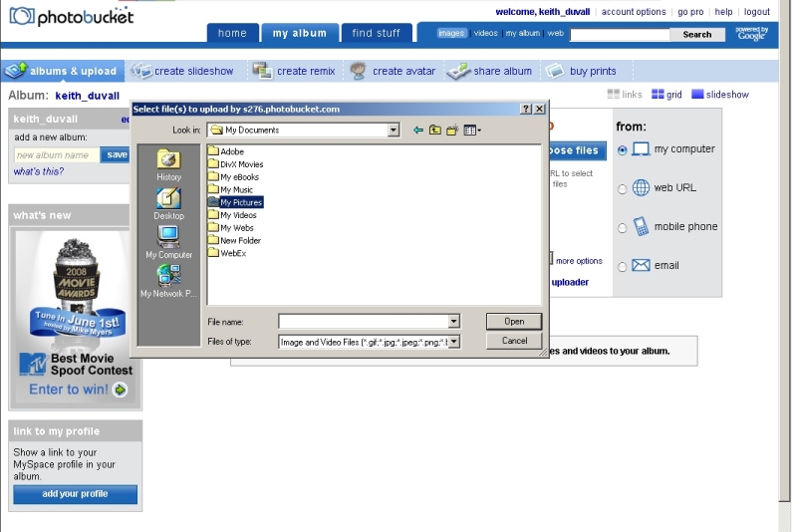The image size is (792, 532).
Task: Click the Up One Level folder icon
Action: [x=435, y=130]
